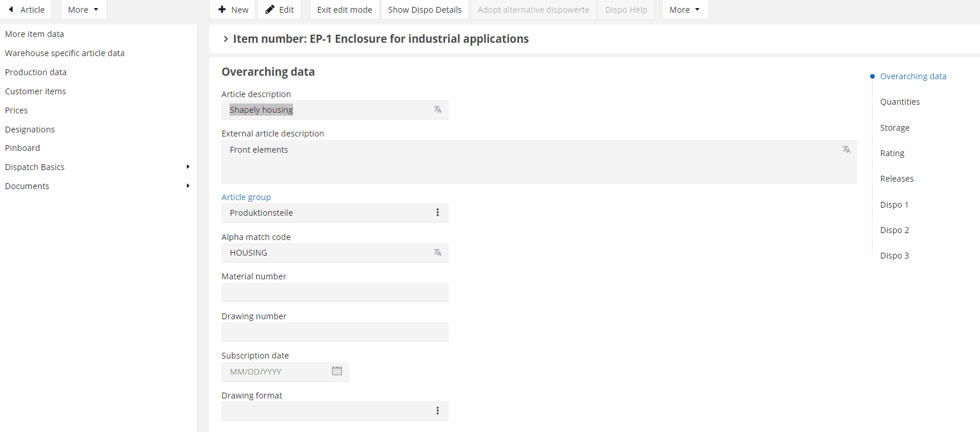Open the right More dropdown in toolbar
Viewport: 980px width, 432px height.
tap(685, 9)
